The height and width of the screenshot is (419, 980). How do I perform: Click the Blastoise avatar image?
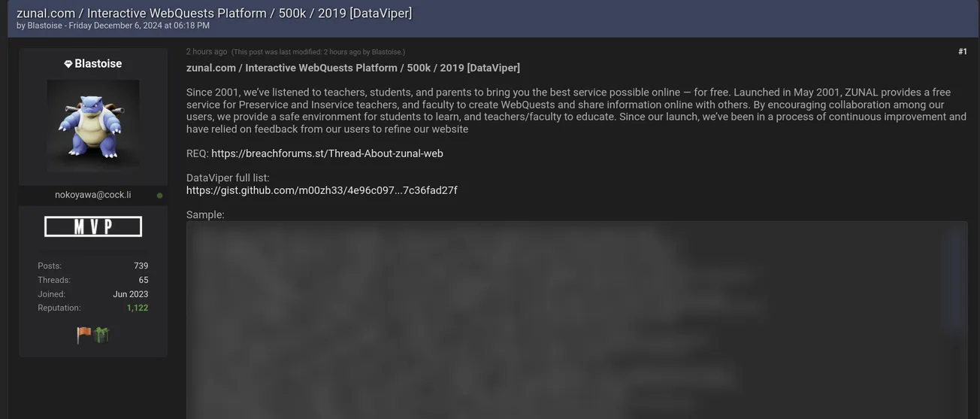(93, 126)
